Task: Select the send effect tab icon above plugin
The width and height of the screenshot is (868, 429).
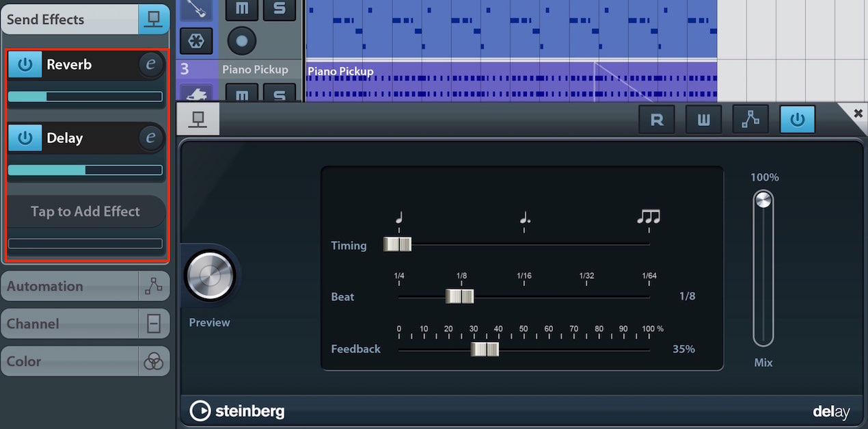Action: pyautogui.click(x=198, y=120)
